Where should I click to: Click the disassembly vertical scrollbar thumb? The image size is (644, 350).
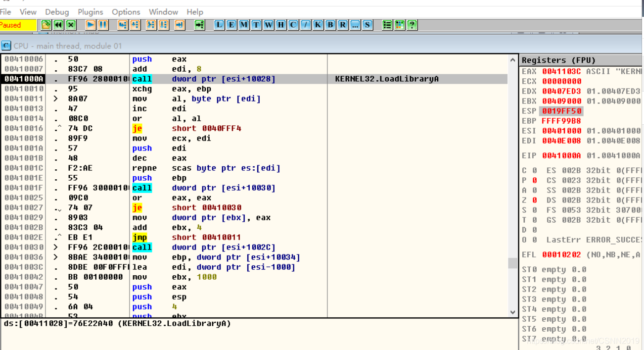513,263
